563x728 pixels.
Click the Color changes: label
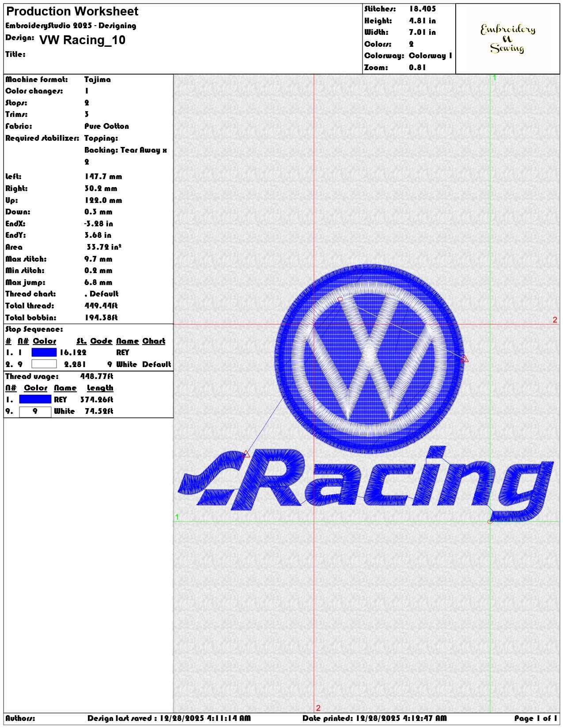click(x=34, y=91)
